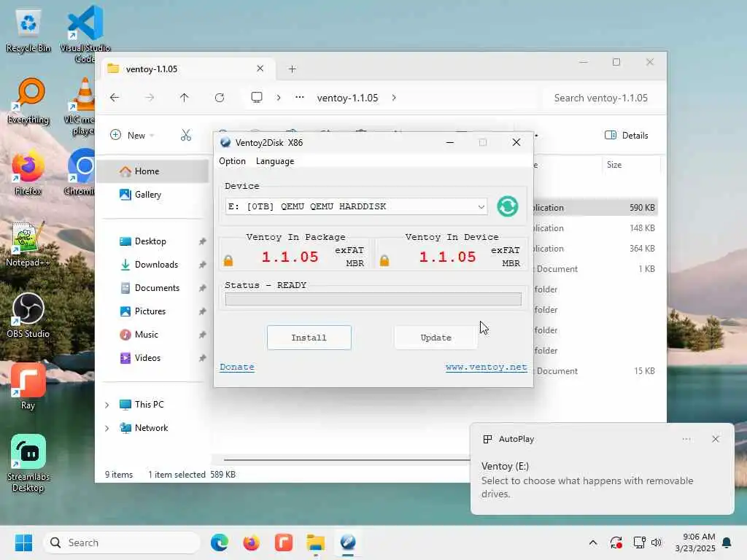Click the Cut scissors icon in File Explorer

186,135
